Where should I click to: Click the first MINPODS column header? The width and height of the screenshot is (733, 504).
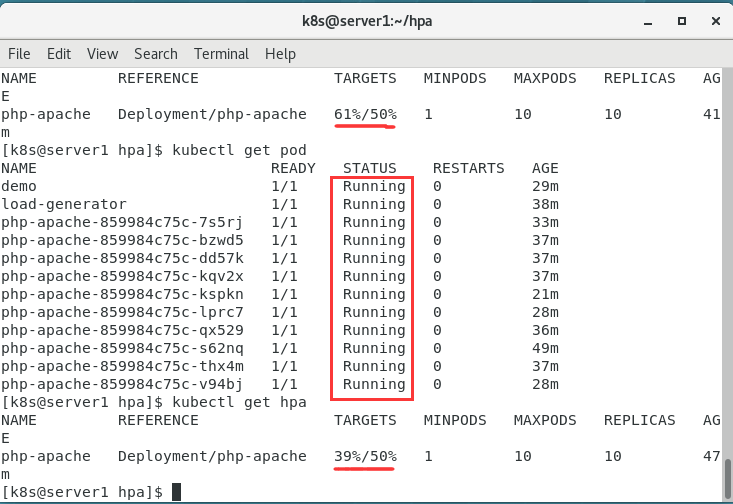click(x=455, y=78)
